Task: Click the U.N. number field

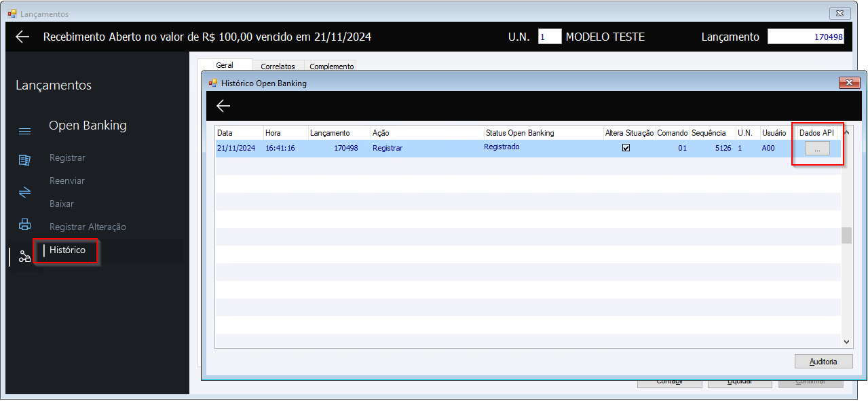Action: 550,37
